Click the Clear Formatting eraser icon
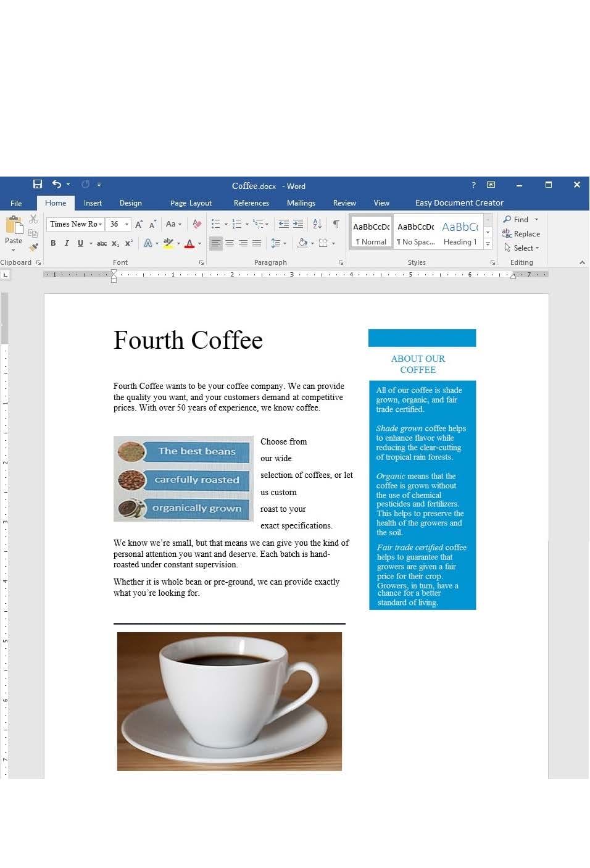590x868 pixels. tap(197, 224)
